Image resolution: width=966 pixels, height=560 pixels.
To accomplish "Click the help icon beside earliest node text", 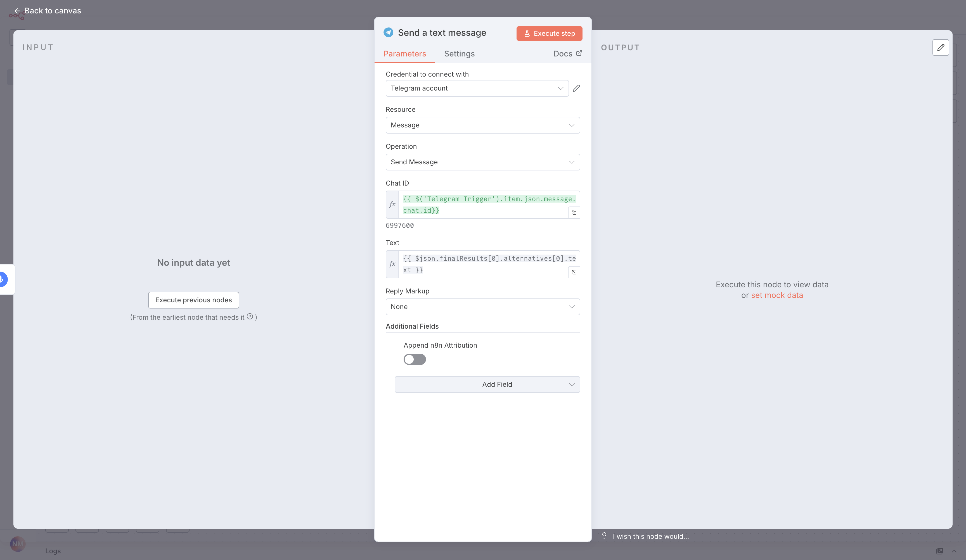I will (250, 317).
